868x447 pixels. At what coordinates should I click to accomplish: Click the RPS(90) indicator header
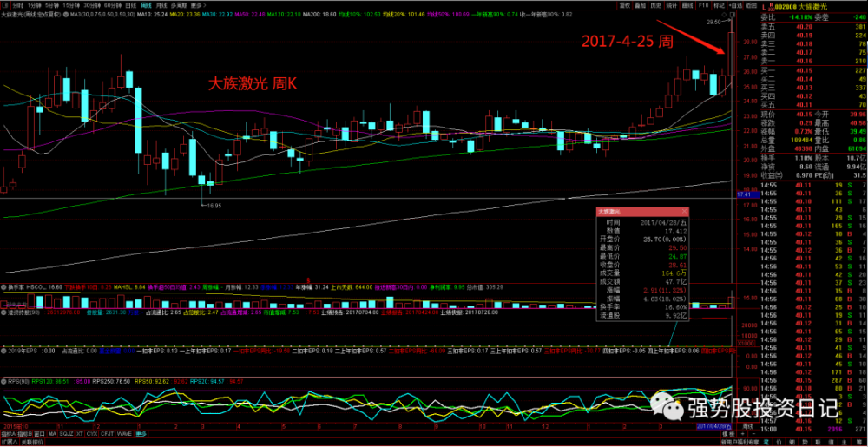pyautogui.click(x=17, y=381)
